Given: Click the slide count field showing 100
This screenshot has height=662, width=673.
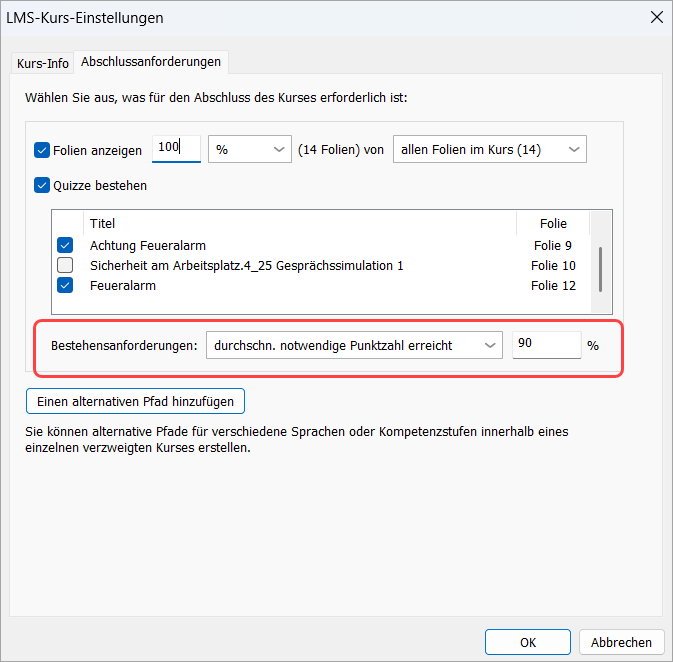Looking at the screenshot, I should click(x=176, y=148).
